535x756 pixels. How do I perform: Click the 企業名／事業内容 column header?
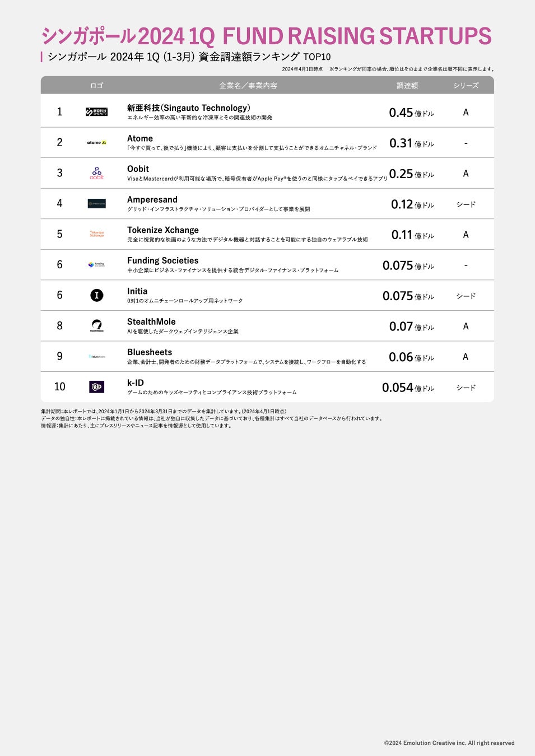point(248,86)
